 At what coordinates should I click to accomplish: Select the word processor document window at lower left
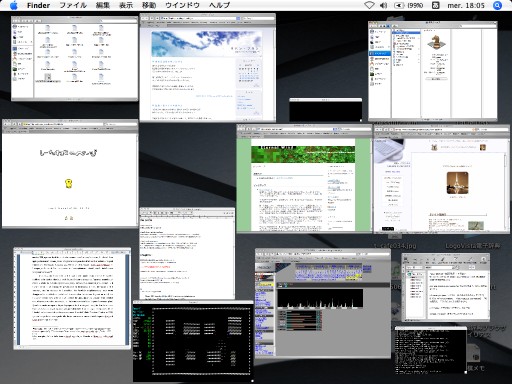tap(72, 298)
